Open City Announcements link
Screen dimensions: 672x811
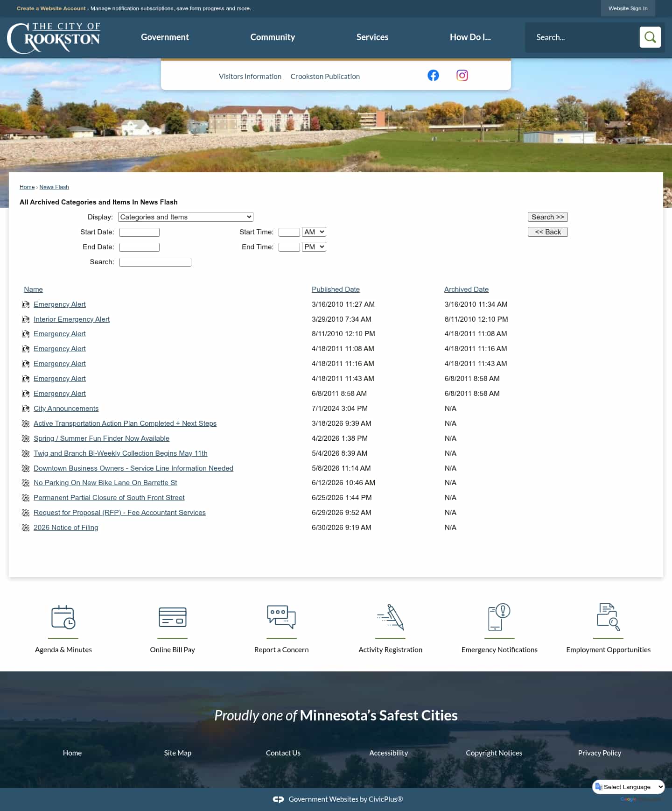(x=66, y=409)
